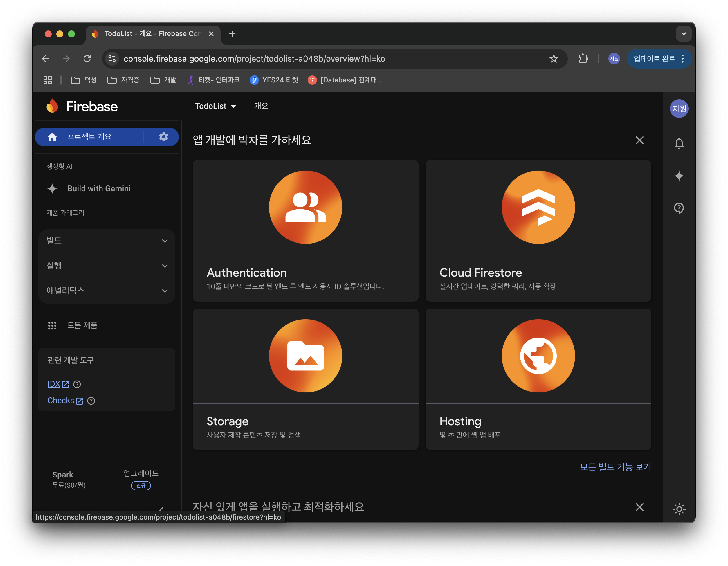Dismiss the 앱 개발에 박차를 가하세요 section

pos(639,140)
